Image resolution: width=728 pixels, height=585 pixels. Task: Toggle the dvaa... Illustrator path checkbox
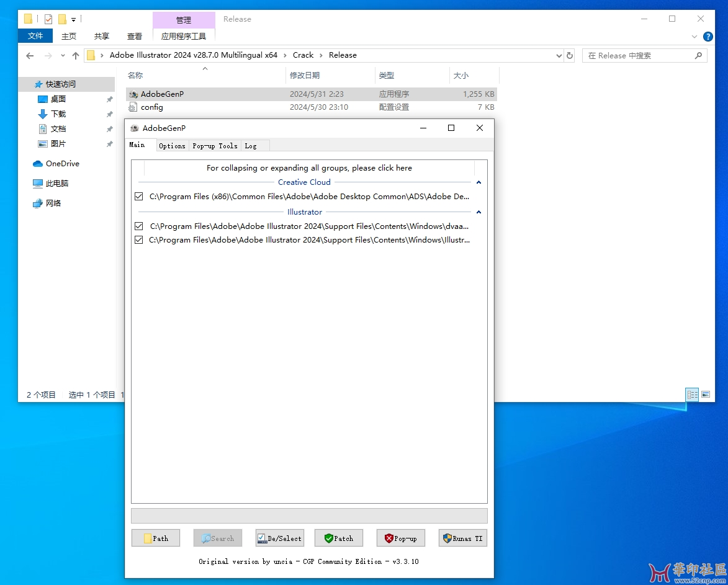point(139,226)
